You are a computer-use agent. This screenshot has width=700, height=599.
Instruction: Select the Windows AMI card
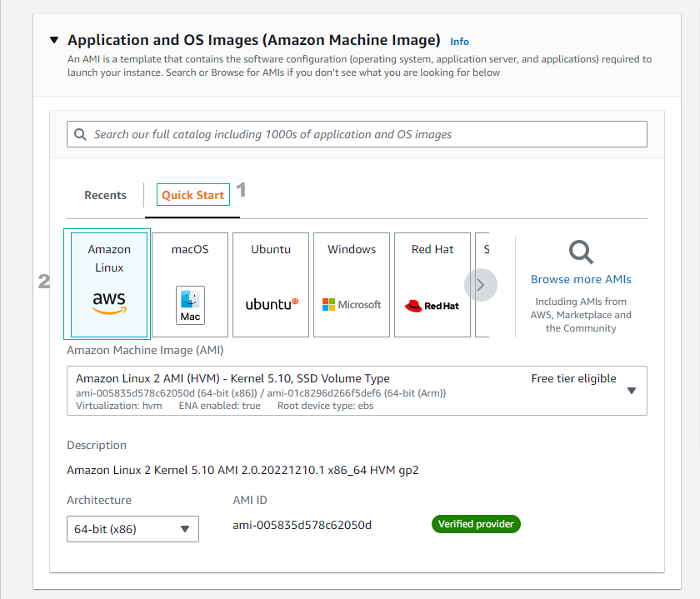[x=352, y=284]
